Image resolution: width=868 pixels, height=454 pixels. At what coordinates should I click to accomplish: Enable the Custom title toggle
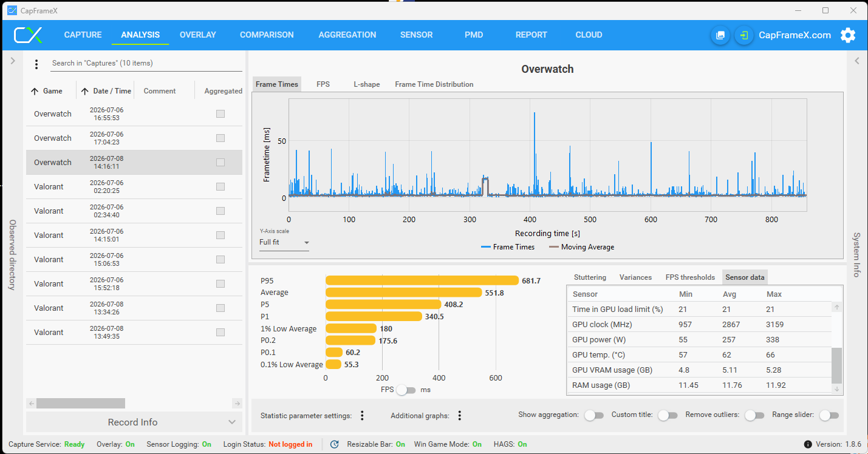click(x=668, y=415)
